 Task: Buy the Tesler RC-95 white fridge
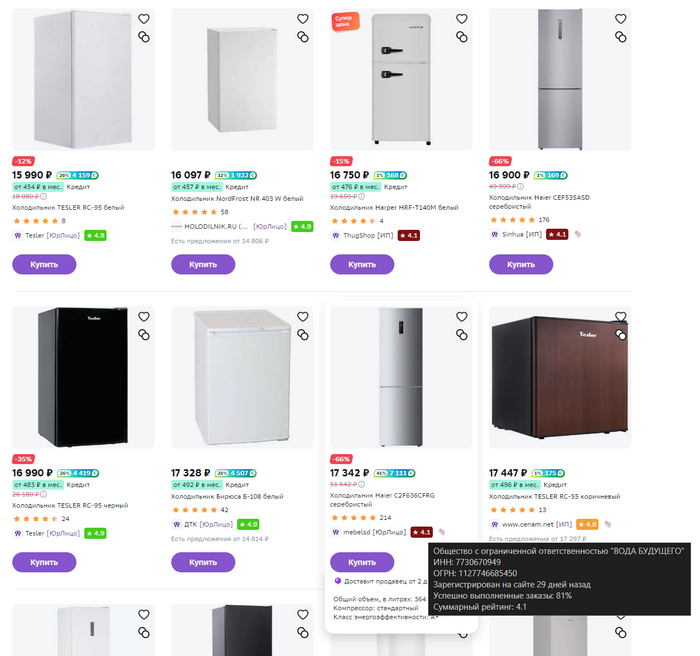tap(45, 265)
